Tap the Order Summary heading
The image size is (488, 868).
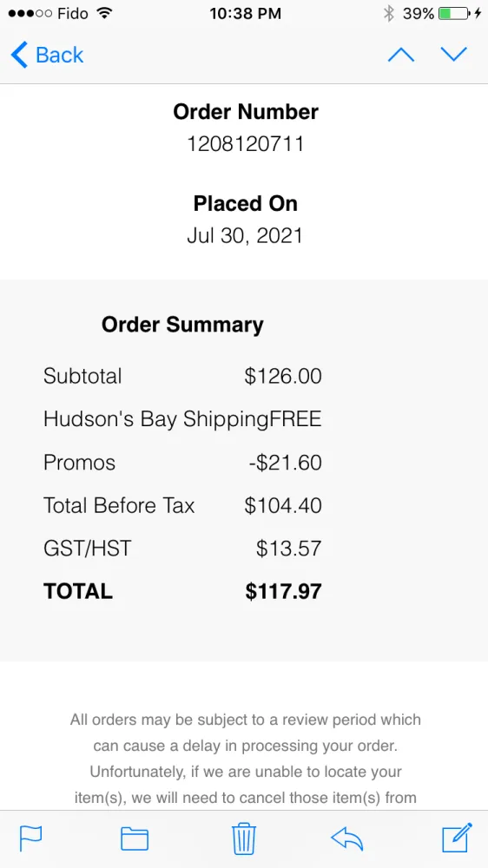click(182, 325)
